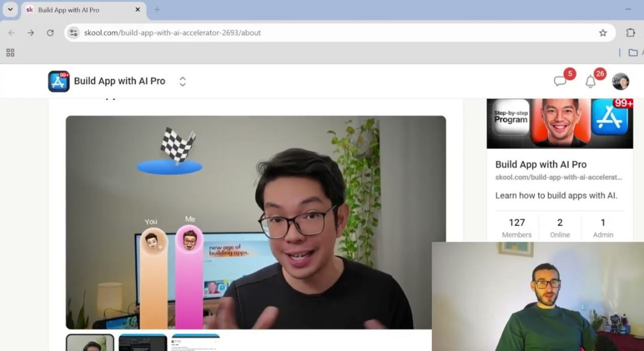Open the tab search dropdown arrow

pyautogui.click(x=10, y=10)
